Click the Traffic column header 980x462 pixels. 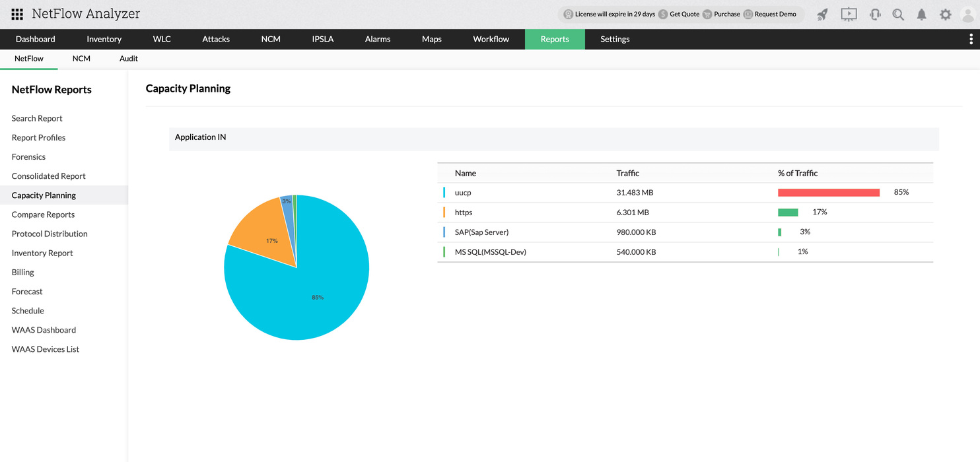coord(627,173)
